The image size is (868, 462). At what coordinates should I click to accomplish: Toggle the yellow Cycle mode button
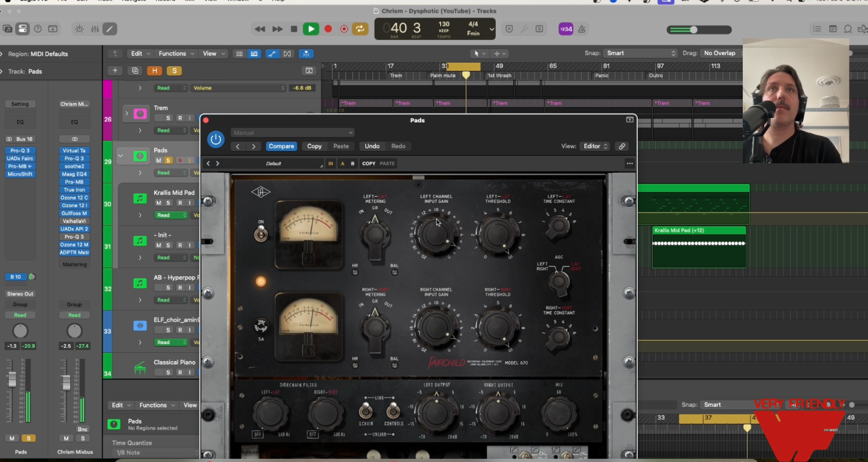[360, 29]
